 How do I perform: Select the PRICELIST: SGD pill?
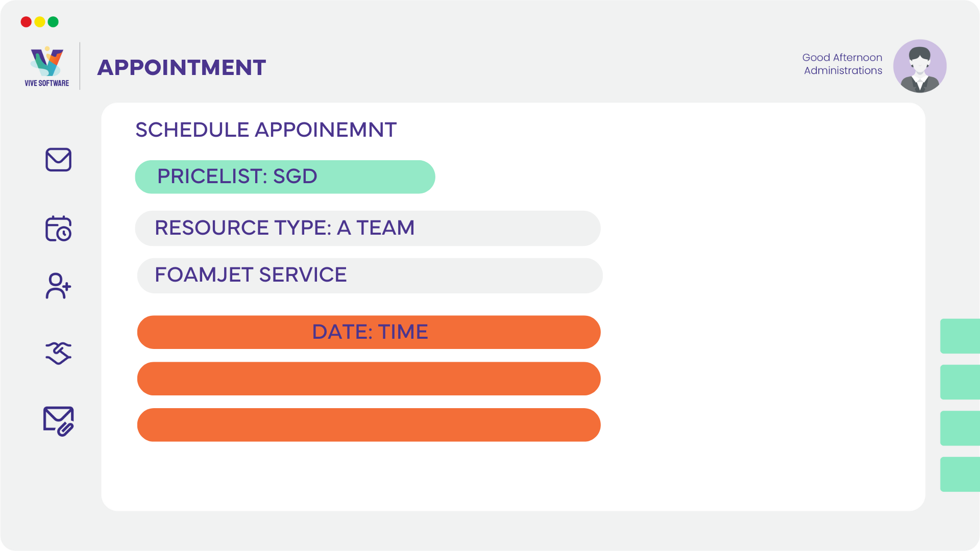tap(285, 177)
